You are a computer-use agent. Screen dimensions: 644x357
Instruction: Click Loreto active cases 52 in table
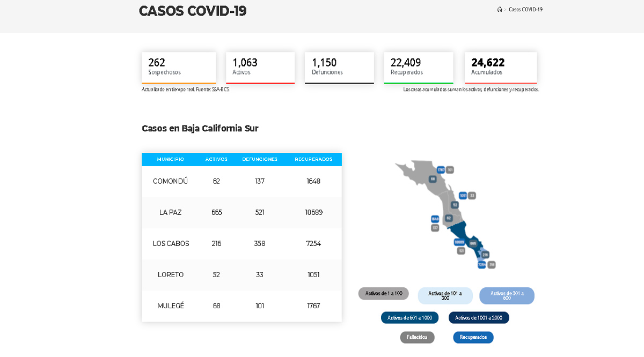[x=216, y=274]
